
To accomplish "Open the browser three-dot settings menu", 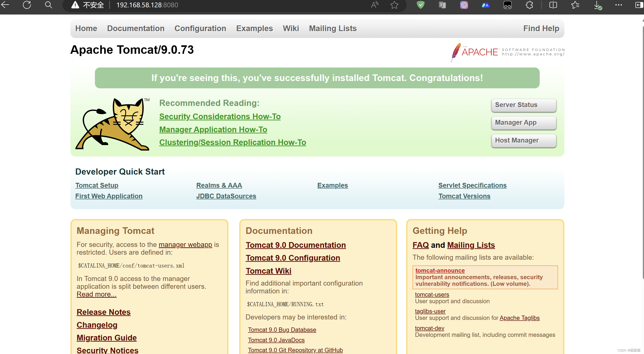I will click(618, 5).
